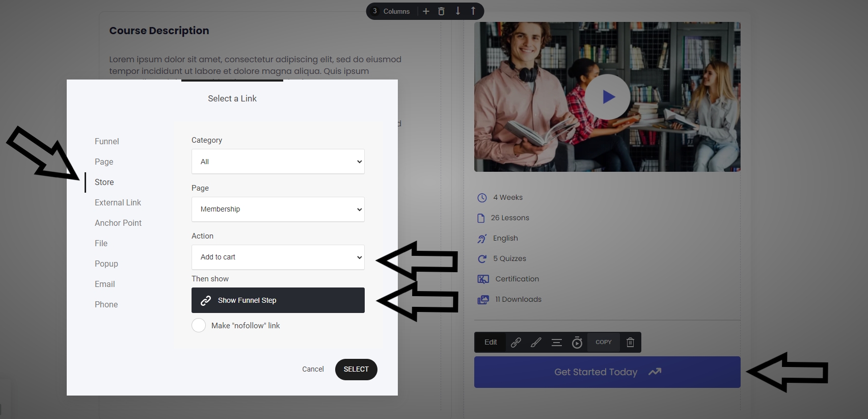Cancel the Select a Link dialog
The height and width of the screenshot is (419, 868).
point(313,369)
